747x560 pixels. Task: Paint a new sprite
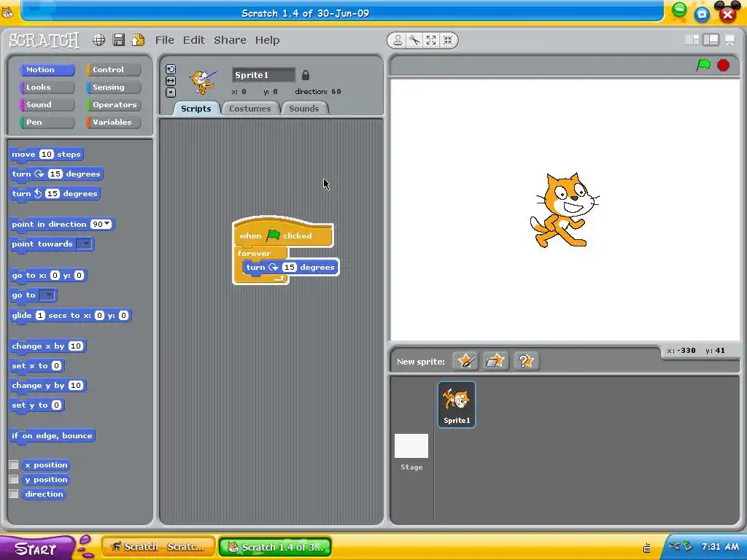(465, 361)
